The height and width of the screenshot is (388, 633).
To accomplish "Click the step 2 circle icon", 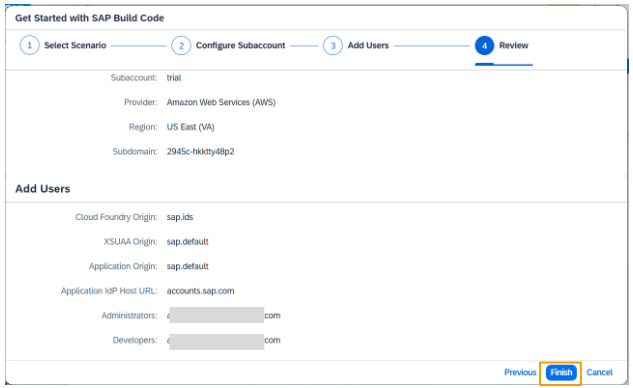I will point(181,45).
